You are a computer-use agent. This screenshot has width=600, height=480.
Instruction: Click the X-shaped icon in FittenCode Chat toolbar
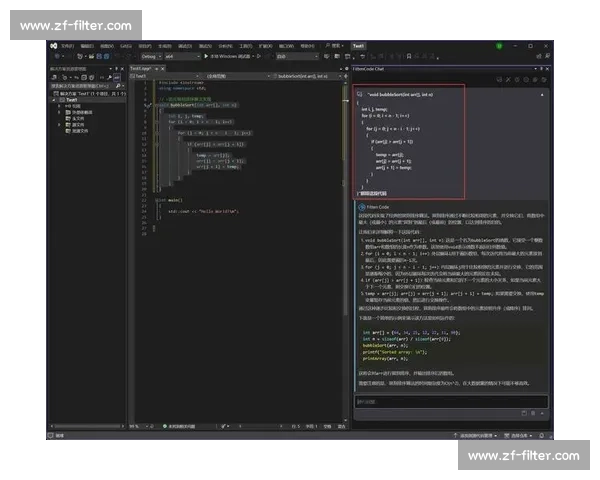click(x=508, y=80)
